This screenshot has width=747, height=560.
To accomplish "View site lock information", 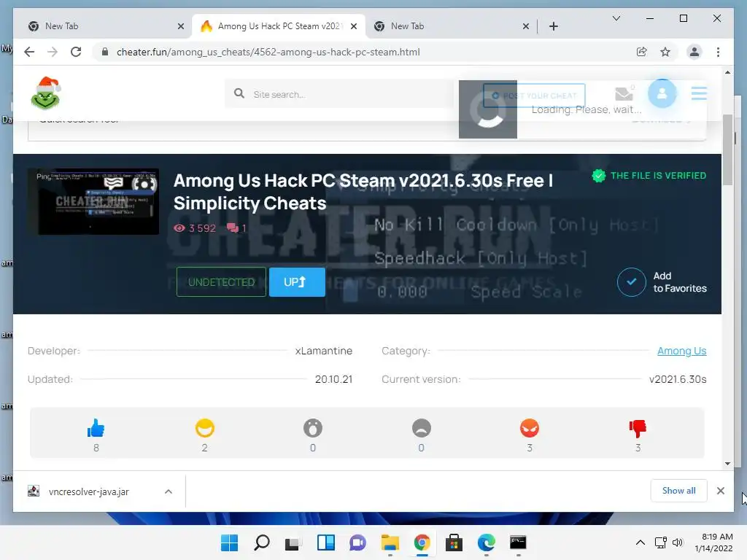I will point(105,52).
